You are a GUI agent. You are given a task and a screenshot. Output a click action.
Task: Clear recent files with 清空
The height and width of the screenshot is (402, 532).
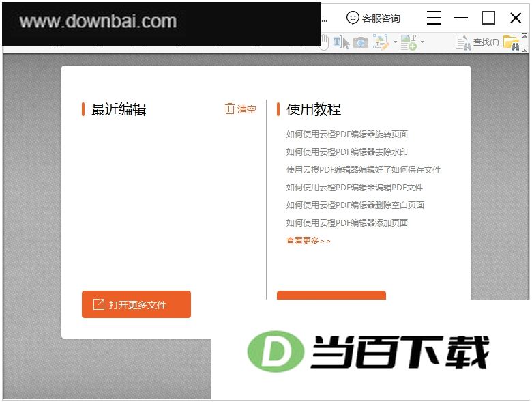[241, 109]
